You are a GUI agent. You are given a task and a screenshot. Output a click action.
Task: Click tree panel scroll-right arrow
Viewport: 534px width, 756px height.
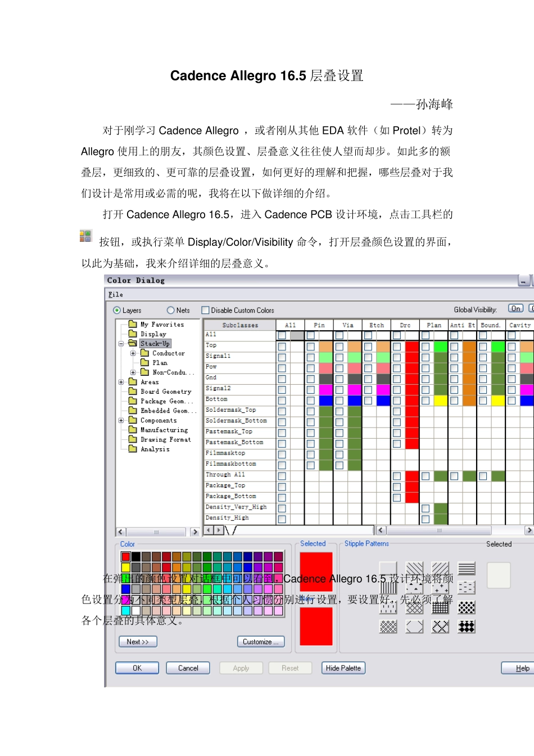tap(194, 532)
